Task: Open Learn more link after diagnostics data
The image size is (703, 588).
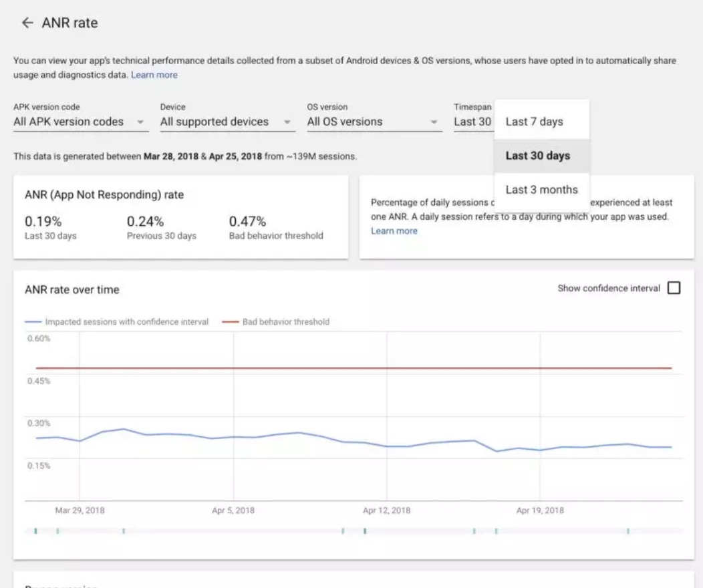Action: [154, 75]
